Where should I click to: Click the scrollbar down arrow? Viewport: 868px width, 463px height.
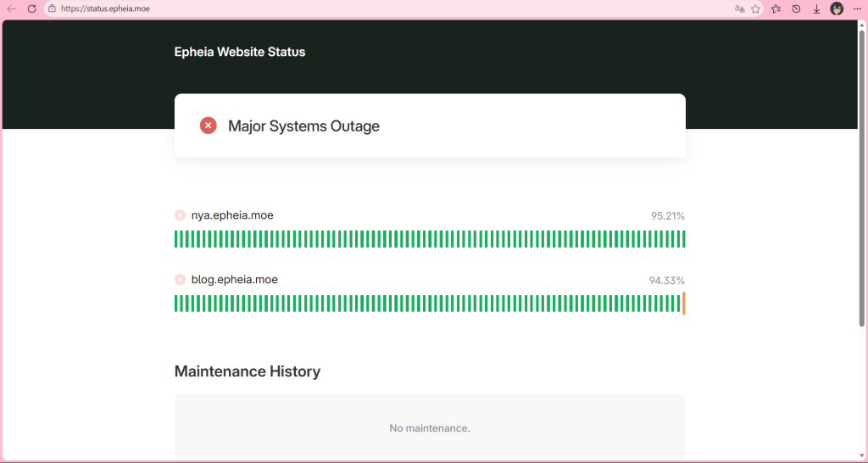point(862,455)
